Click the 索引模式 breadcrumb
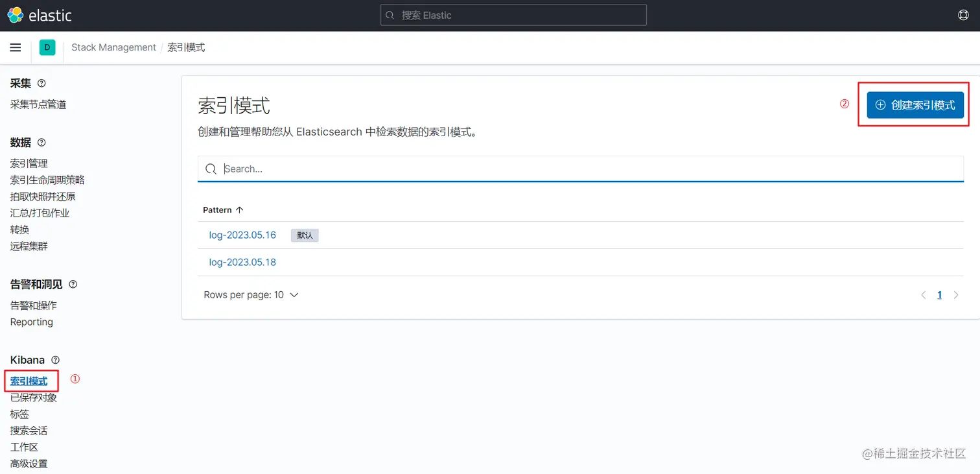 click(x=186, y=47)
